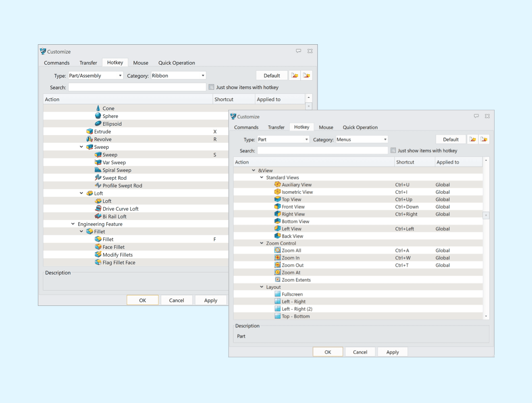
Task: Click the export hotkey settings file icon
Action: (484, 139)
